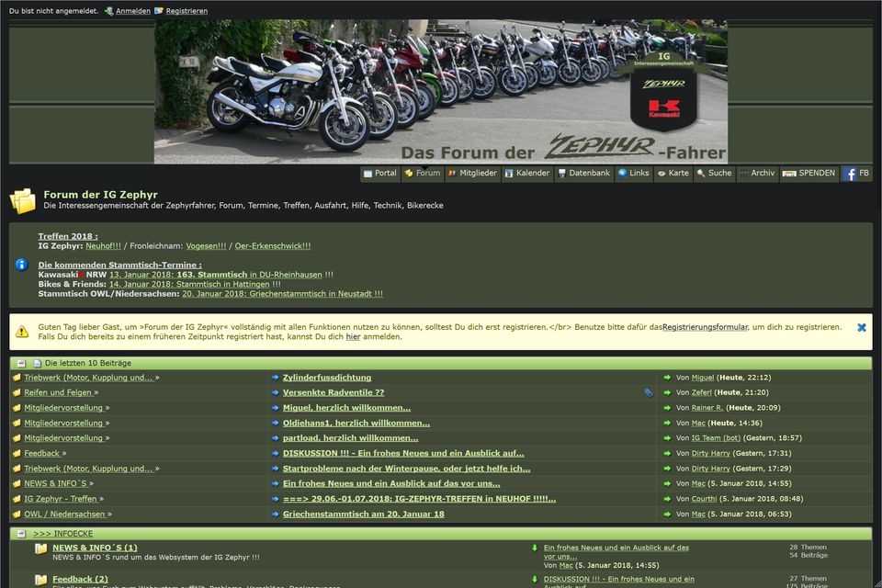This screenshot has width=882, height=588.
Task: Open the IG Team (bot) profile
Action: pos(716,438)
